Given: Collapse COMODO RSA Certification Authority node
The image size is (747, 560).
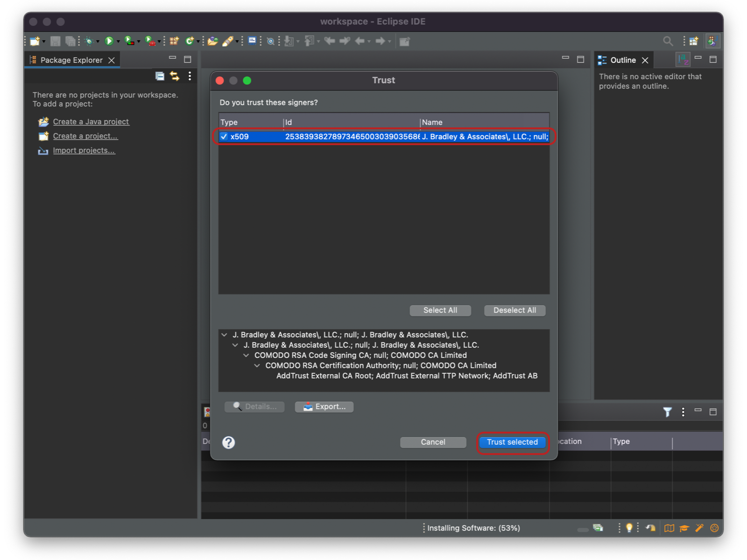Looking at the screenshot, I should click(x=257, y=366).
